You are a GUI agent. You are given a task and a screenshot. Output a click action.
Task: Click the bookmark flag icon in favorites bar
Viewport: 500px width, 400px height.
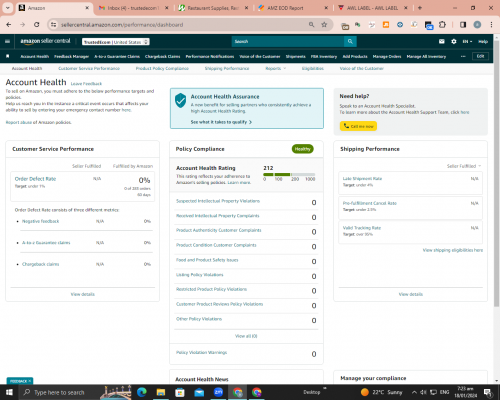pyautogui.click(x=8, y=56)
